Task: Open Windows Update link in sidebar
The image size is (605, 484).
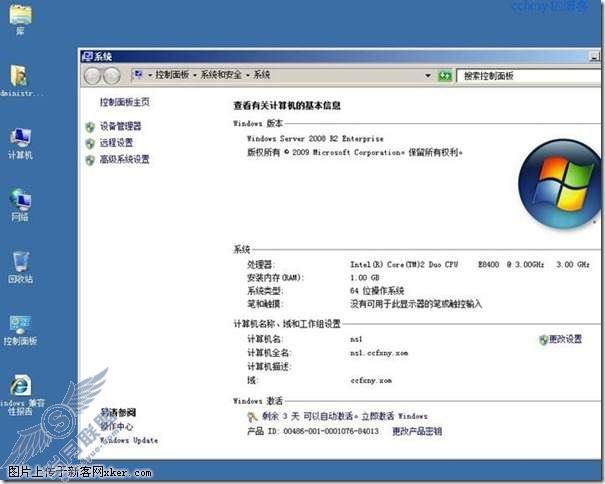Action: point(129,440)
